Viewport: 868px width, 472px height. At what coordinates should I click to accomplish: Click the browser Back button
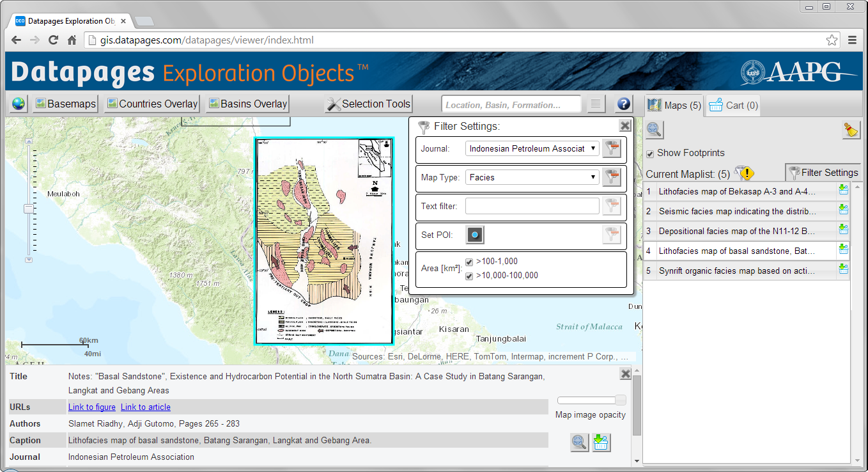(17, 40)
